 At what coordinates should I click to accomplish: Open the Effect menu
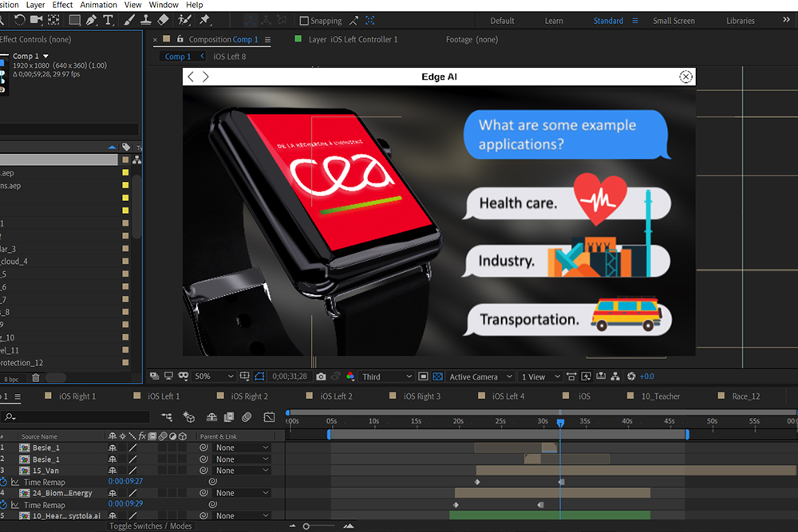[62, 5]
